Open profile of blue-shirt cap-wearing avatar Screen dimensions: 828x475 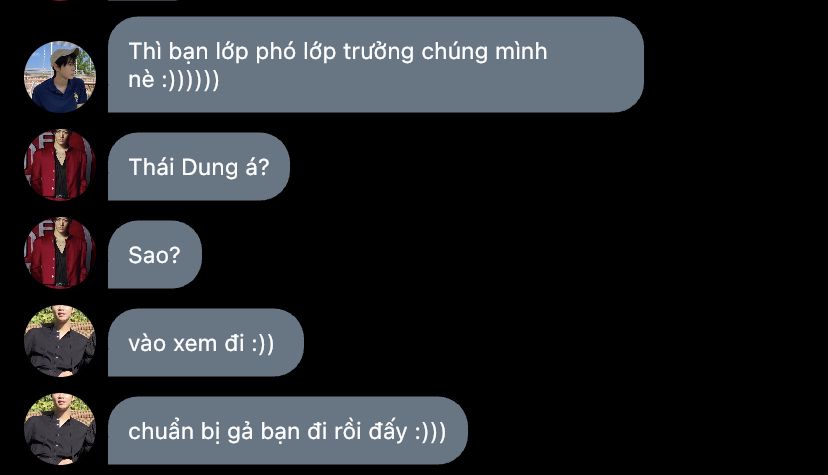(x=60, y=77)
